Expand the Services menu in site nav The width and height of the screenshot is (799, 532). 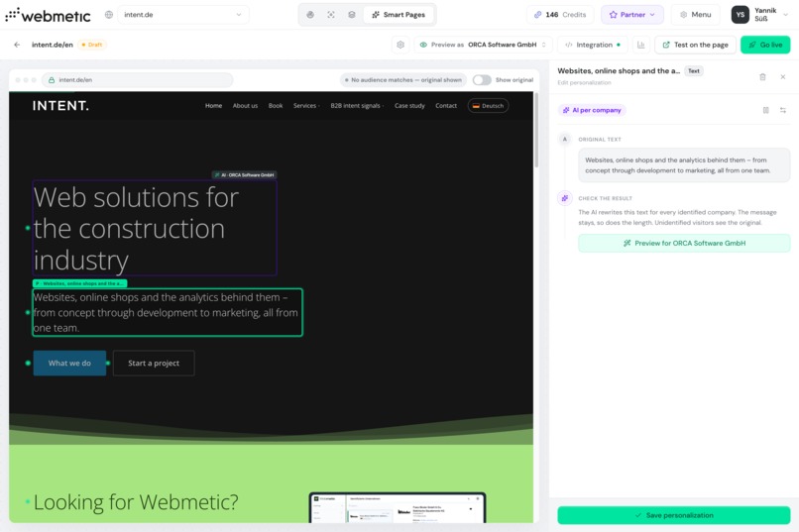pos(306,106)
